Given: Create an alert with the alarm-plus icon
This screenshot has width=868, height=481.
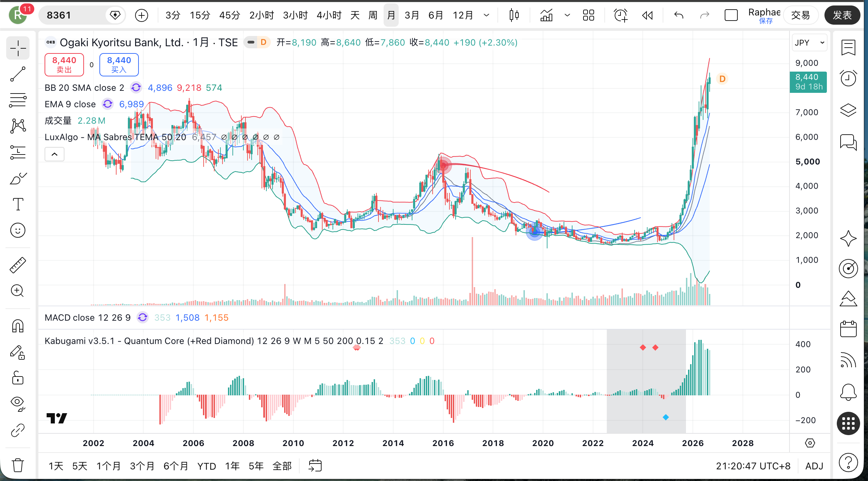Looking at the screenshot, I should click(621, 15).
